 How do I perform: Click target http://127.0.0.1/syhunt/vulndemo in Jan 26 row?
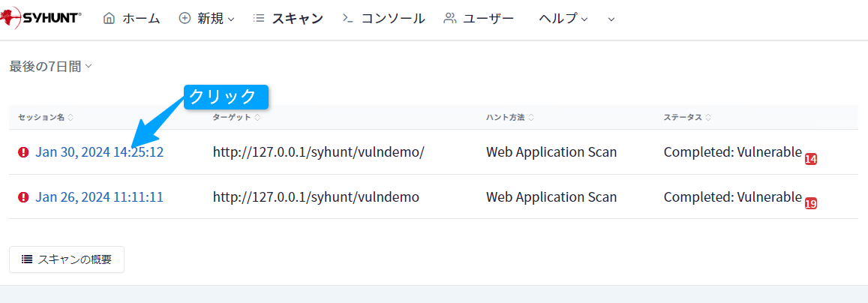[316, 196]
